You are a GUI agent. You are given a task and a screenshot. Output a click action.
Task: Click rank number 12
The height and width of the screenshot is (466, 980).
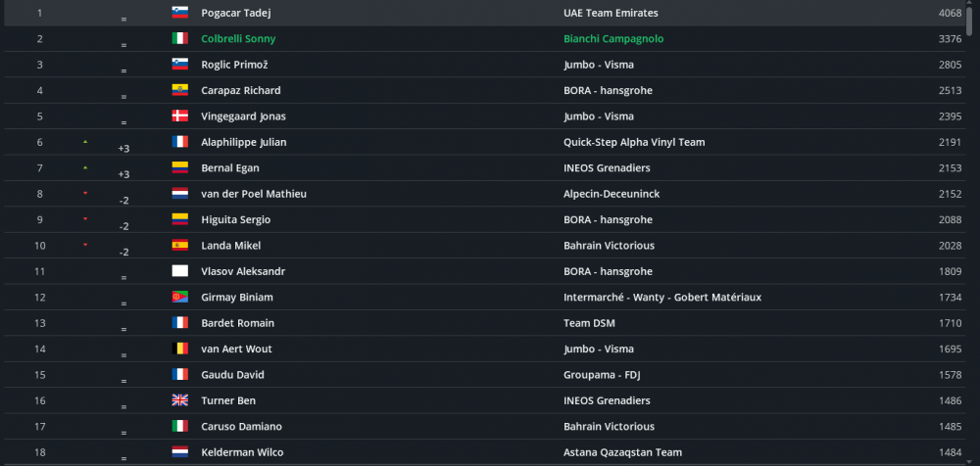point(40,297)
